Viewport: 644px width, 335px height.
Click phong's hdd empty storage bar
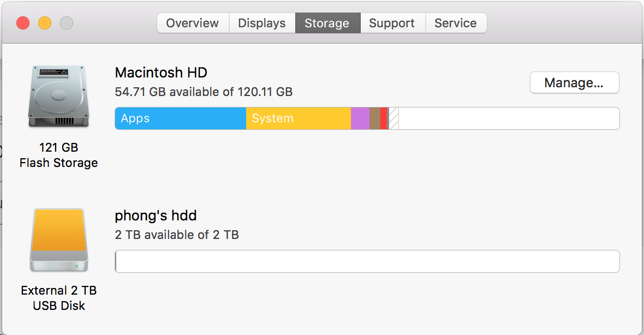click(367, 261)
